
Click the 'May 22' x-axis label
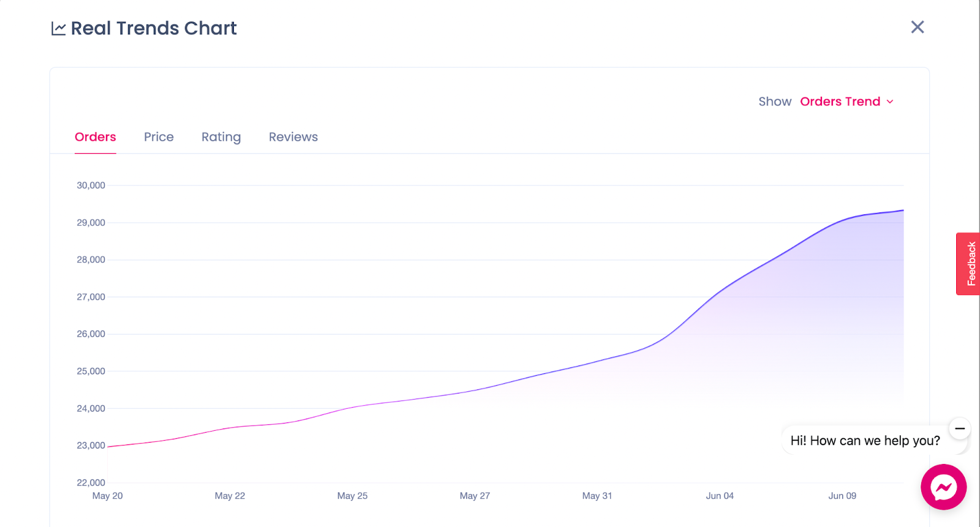230,496
